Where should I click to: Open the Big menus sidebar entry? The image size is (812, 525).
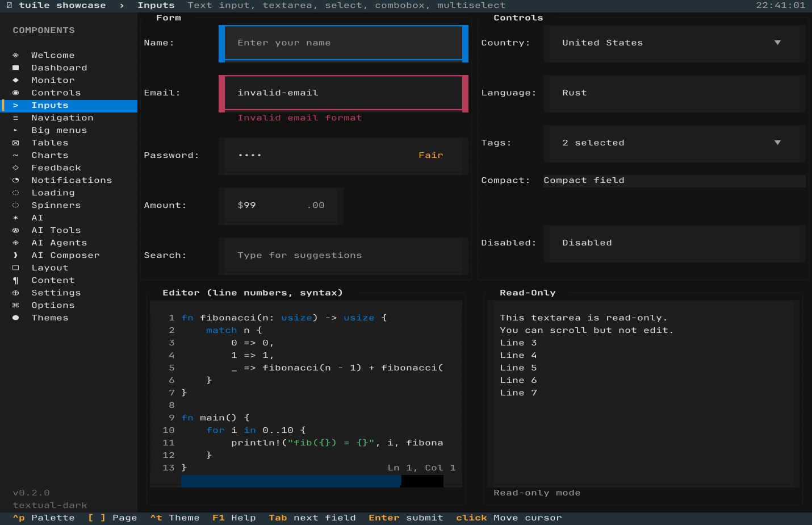(69, 130)
